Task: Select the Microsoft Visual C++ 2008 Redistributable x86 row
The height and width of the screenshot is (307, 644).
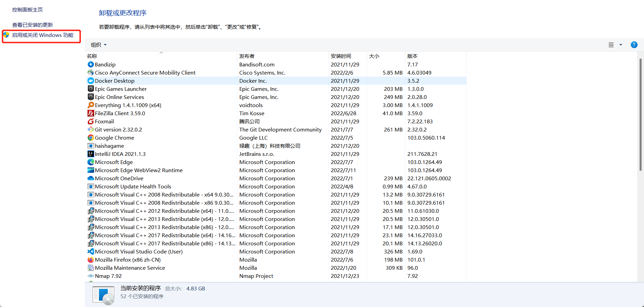Action: [276, 203]
